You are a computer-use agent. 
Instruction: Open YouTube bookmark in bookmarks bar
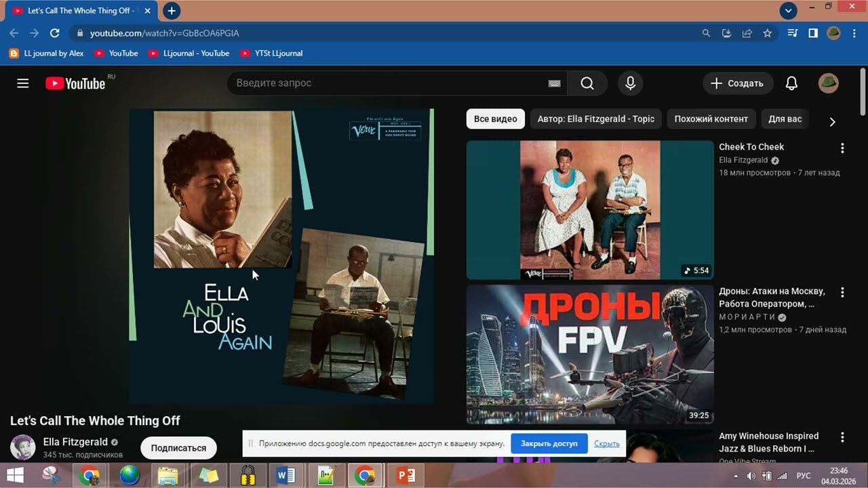pyautogui.click(x=116, y=53)
